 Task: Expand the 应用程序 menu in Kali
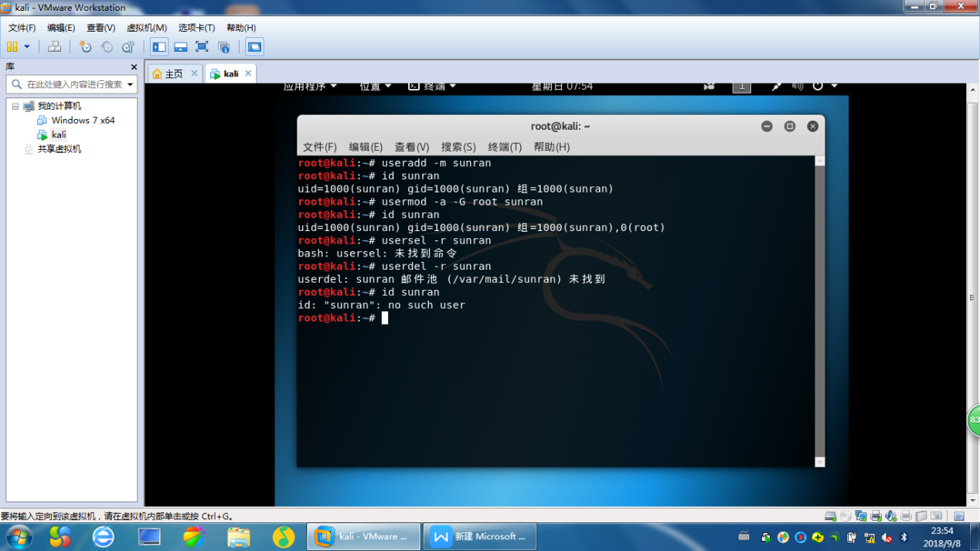coord(310,87)
